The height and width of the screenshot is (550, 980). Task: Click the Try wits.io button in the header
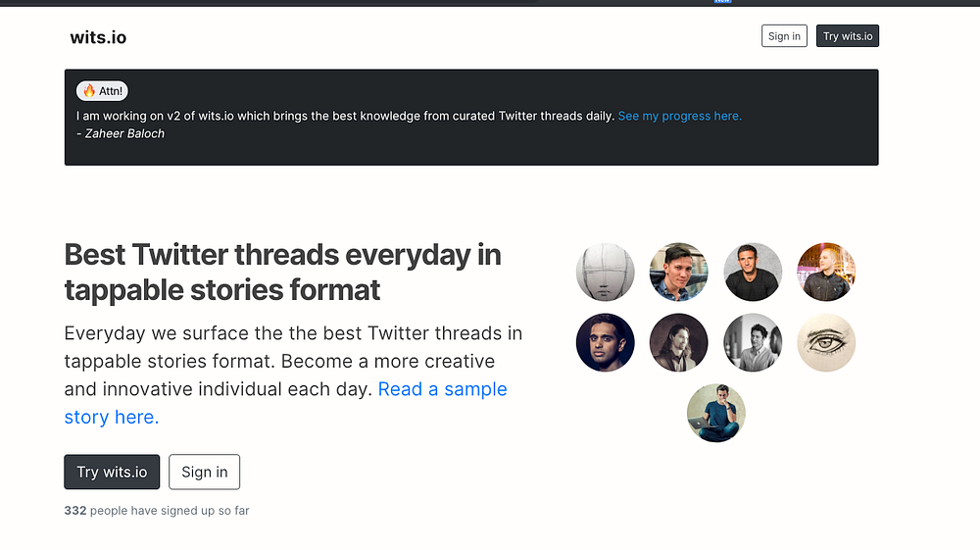pyautogui.click(x=848, y=36)
